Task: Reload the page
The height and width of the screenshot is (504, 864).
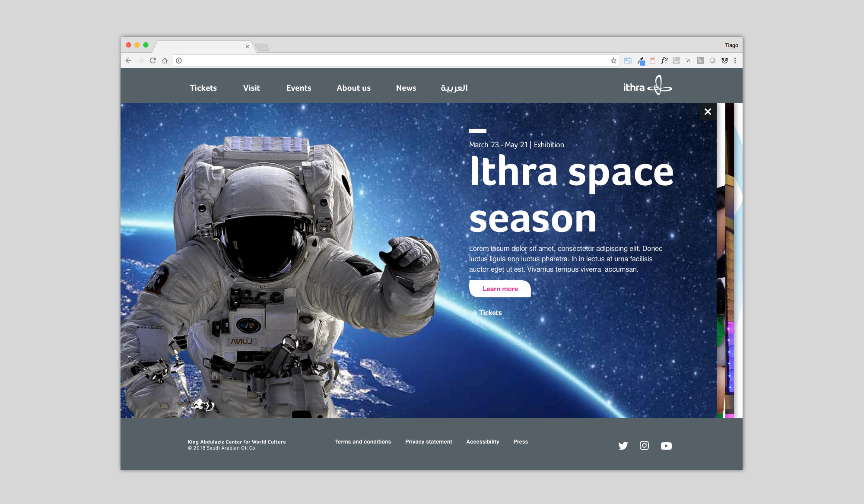Action: coord(152,60)
